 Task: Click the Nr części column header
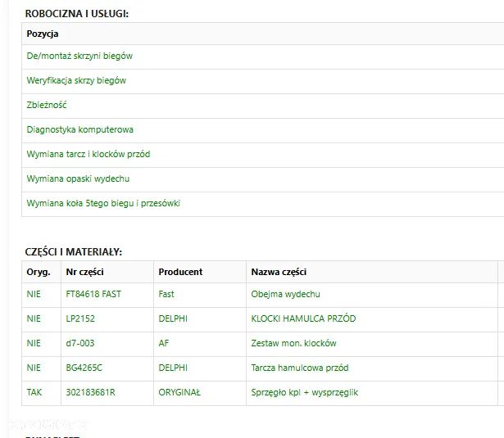click(x=84, y=272)
